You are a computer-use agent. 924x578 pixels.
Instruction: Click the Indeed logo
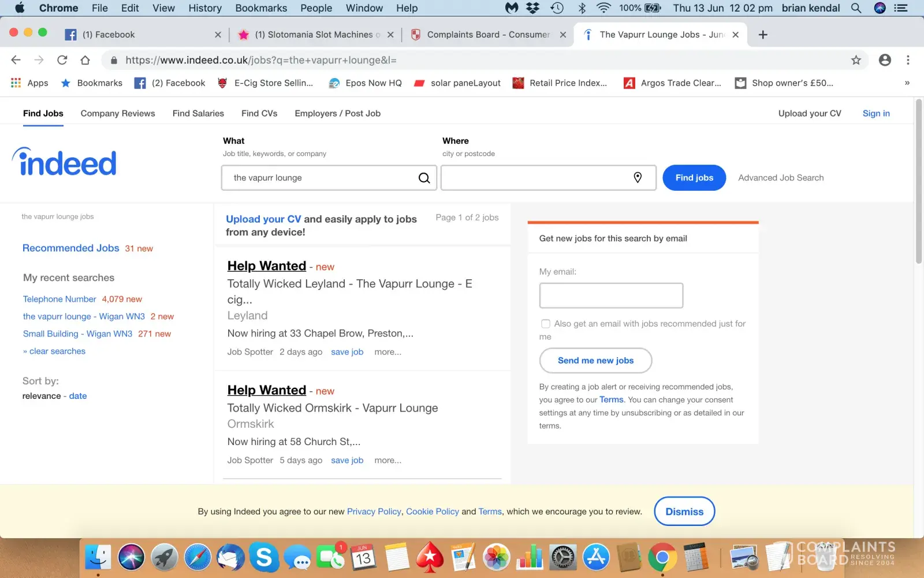[65, 162]
